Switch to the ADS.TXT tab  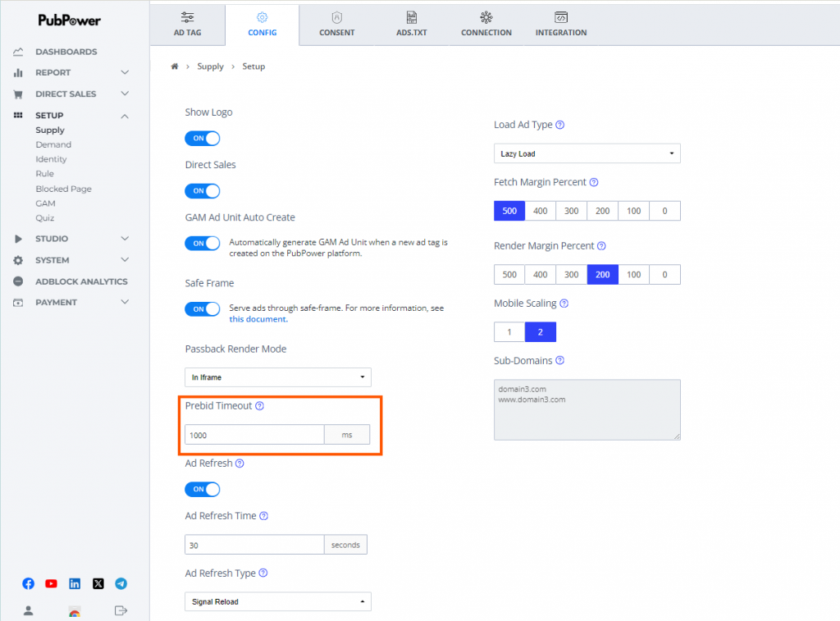411,24
